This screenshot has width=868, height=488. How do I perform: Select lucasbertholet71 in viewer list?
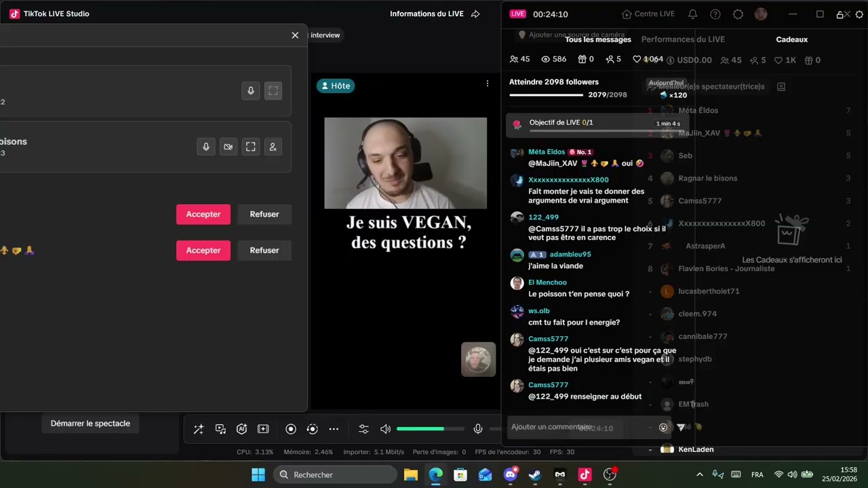709,291
